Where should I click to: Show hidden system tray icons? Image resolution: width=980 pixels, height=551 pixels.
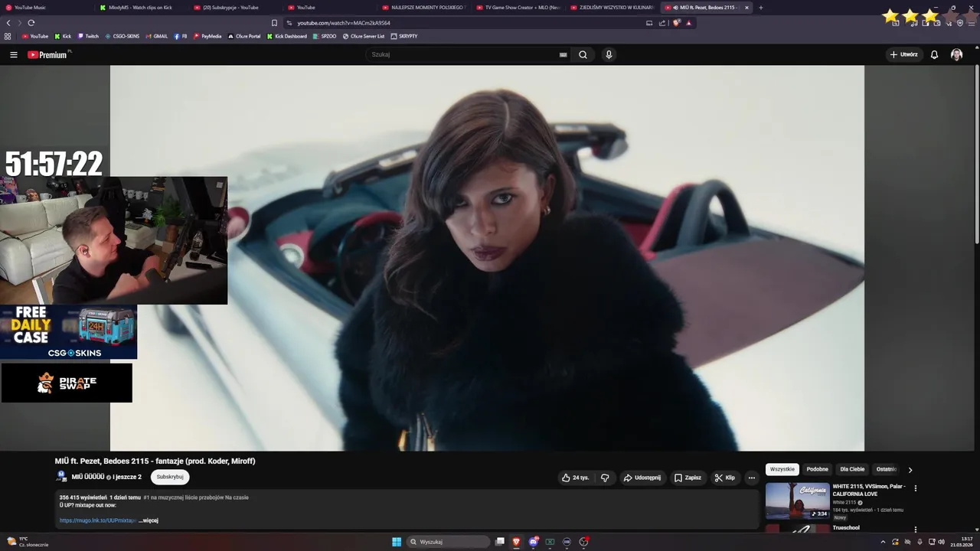883,542
